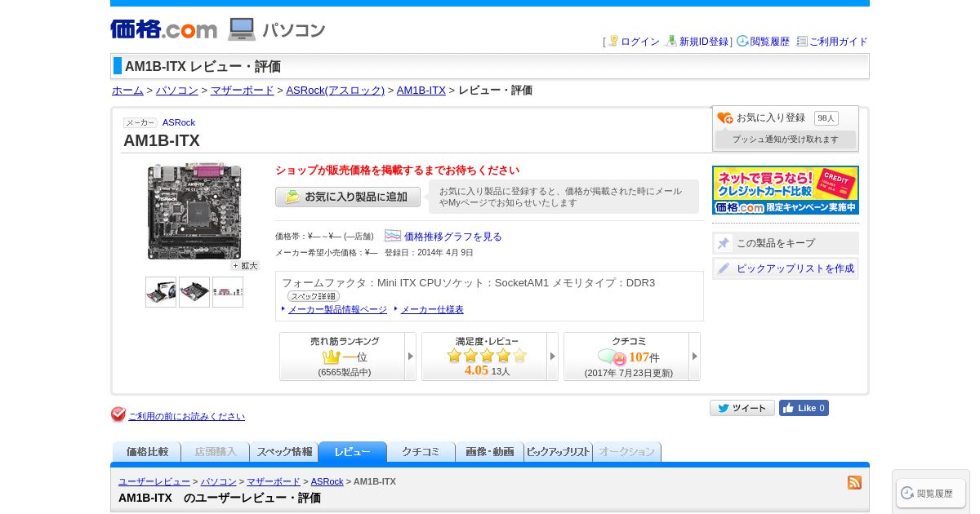Click ASRock maker link above product name
Screen dimensions: 980x514
pos(179,122)
